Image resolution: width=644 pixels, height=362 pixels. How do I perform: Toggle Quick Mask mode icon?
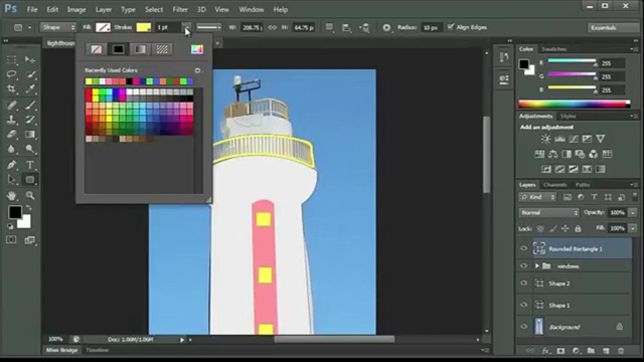point(12,240)
